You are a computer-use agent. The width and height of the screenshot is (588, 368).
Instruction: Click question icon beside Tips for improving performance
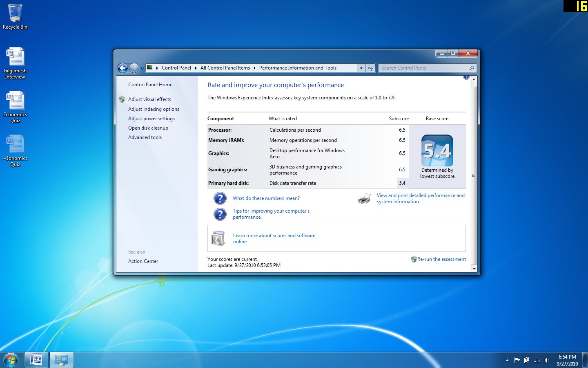220,214
